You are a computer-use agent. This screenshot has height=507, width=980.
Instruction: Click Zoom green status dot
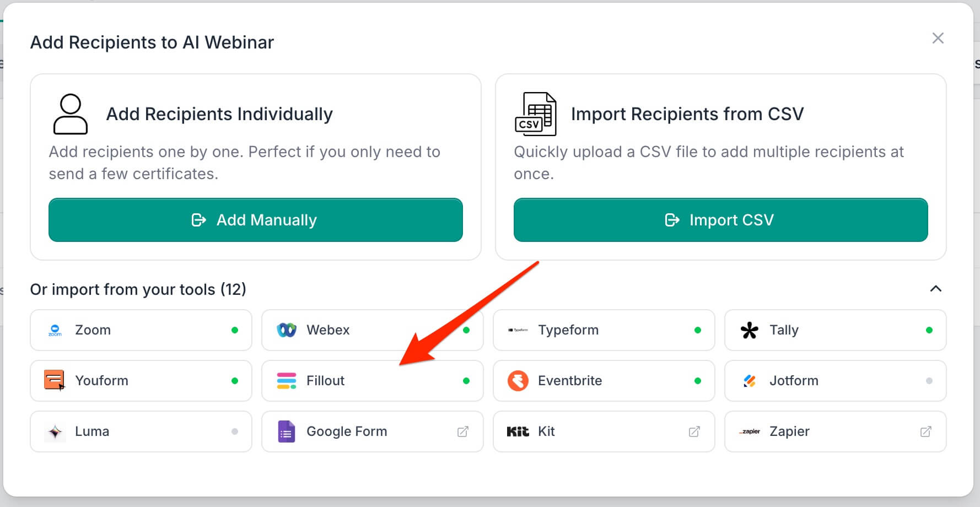(x=235, y=330)
